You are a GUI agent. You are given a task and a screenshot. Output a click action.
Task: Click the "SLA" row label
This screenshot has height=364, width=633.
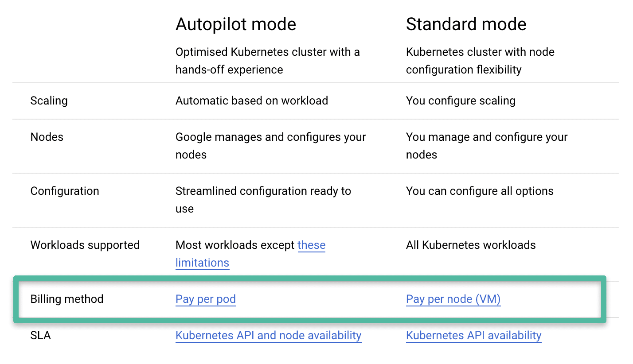click(x=41, y=335)
